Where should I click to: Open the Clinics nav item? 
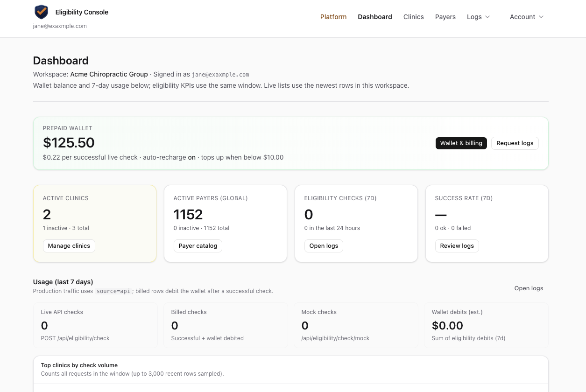tap(414, 17)
